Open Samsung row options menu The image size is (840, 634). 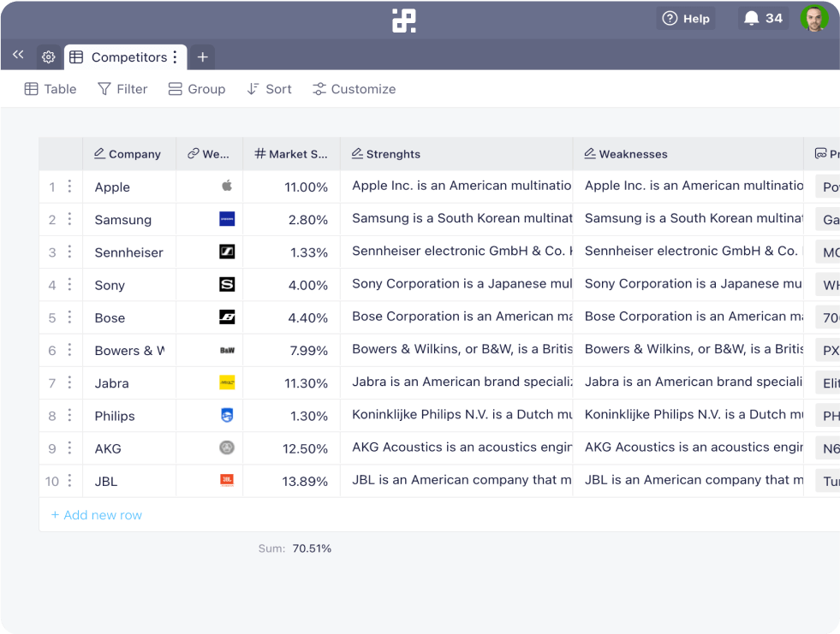(69, 219)
